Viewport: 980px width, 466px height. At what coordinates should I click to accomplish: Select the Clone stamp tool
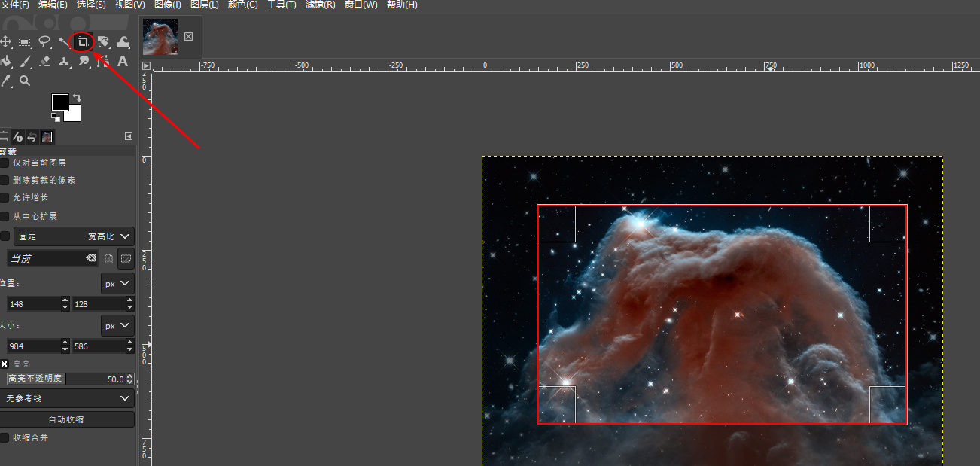[x=64, y=62]
